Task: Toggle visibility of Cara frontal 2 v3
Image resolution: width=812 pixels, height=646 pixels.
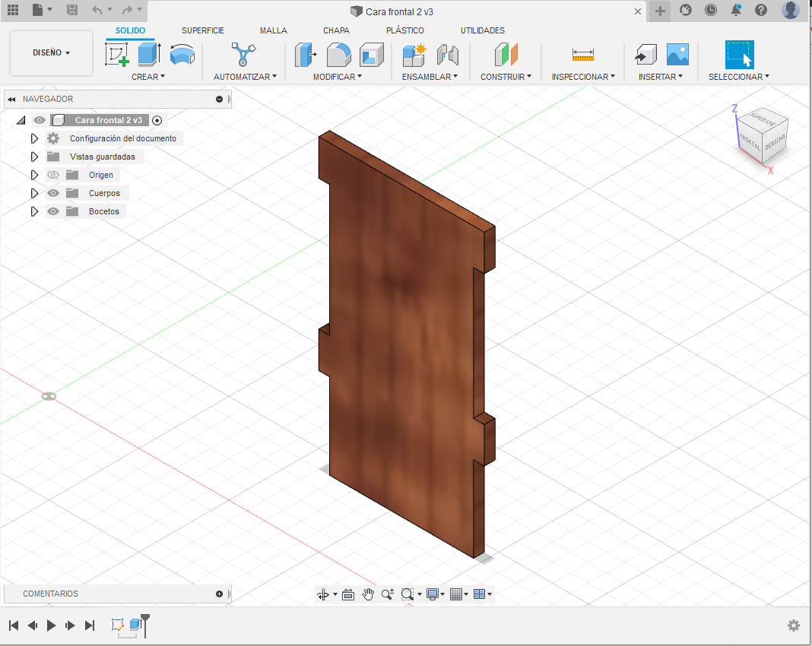Action: coord(40,120)
